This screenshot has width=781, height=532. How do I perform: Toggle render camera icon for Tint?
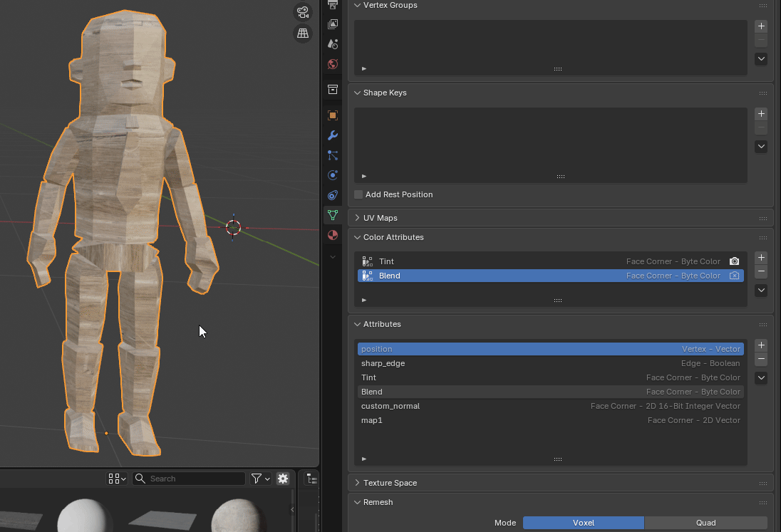click(734, 261)
